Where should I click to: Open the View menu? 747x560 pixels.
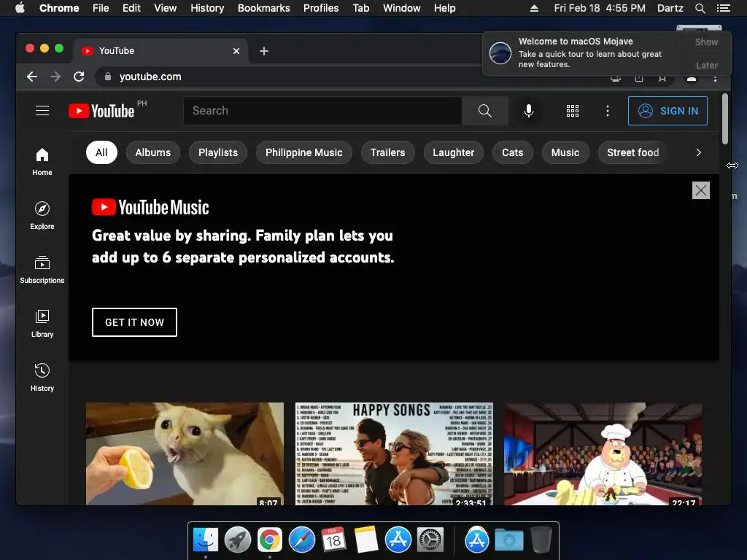[166, 8]
